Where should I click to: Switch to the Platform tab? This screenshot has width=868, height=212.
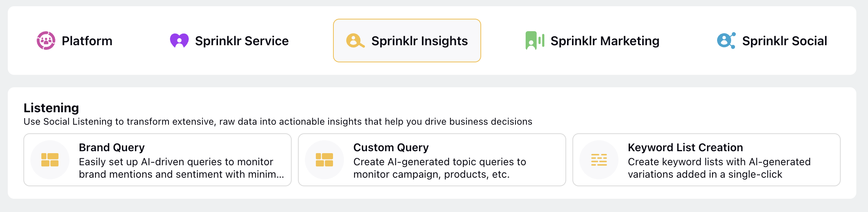point(74,41)
